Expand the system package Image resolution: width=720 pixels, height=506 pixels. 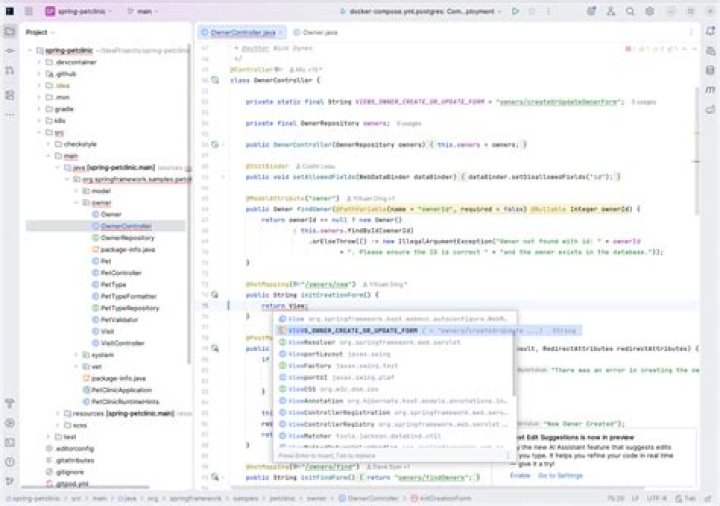point(76,355)
